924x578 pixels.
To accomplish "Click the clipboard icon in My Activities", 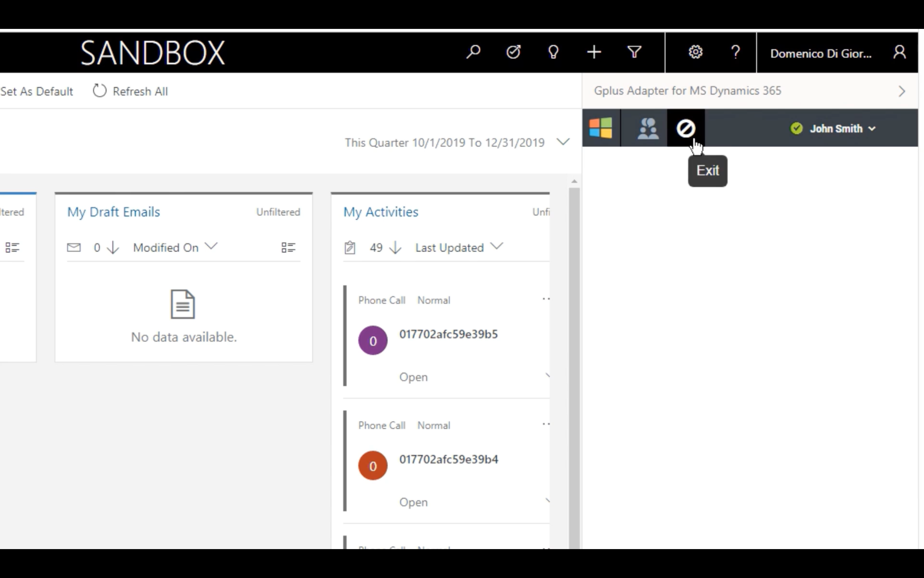I will click(x=350, y=248).
